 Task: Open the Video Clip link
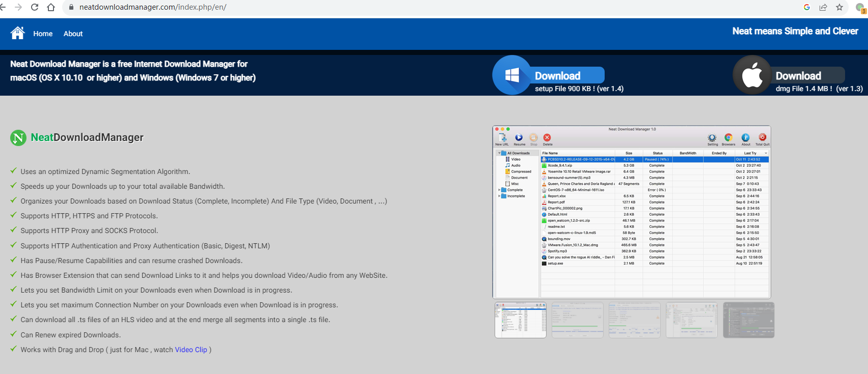191,350
